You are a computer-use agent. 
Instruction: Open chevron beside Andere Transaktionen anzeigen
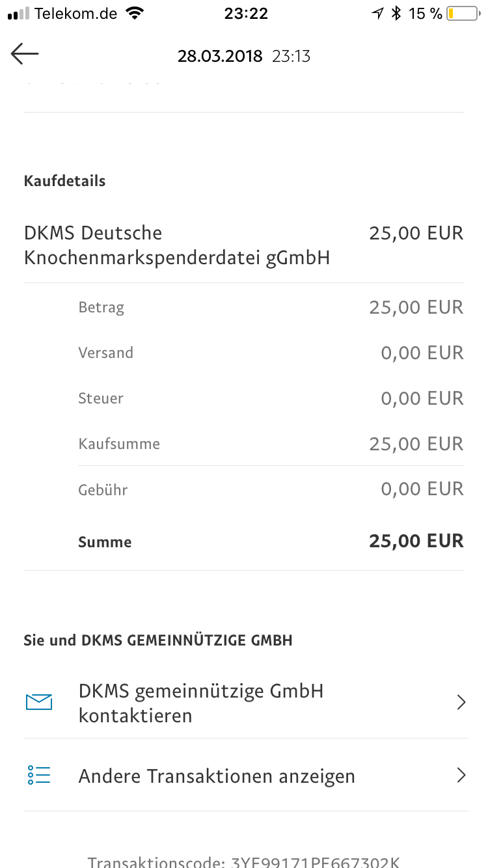pos(461,775)
